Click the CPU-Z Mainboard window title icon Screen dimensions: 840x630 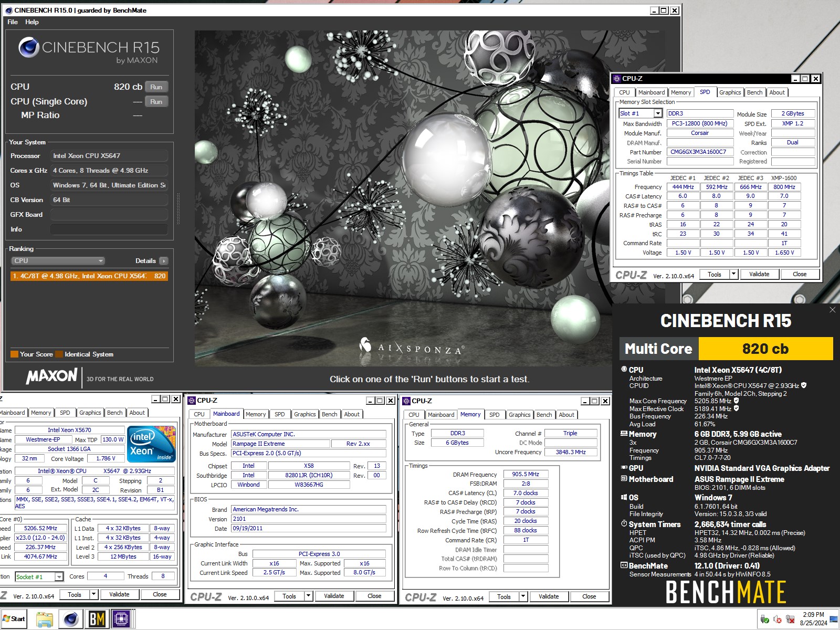(191, 401)
